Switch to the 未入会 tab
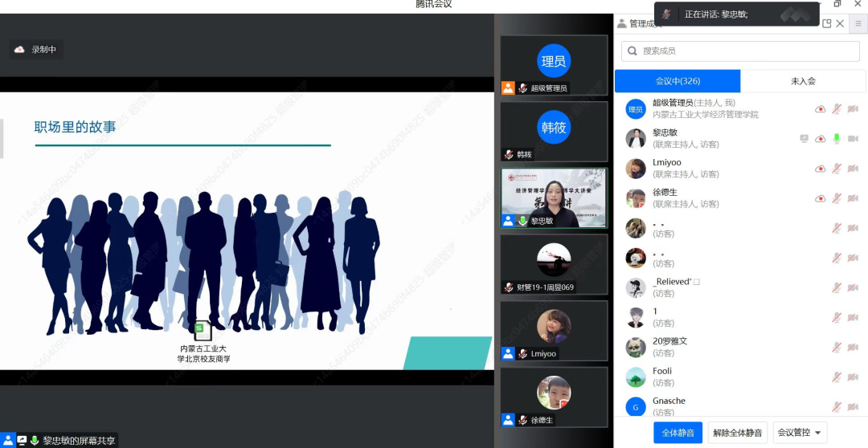 coord(802,81)
